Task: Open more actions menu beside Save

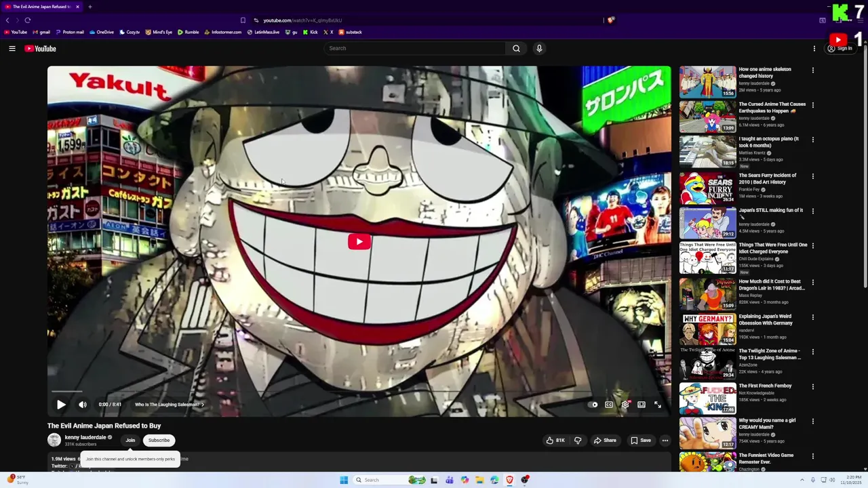Action: (x=665, y=441)
